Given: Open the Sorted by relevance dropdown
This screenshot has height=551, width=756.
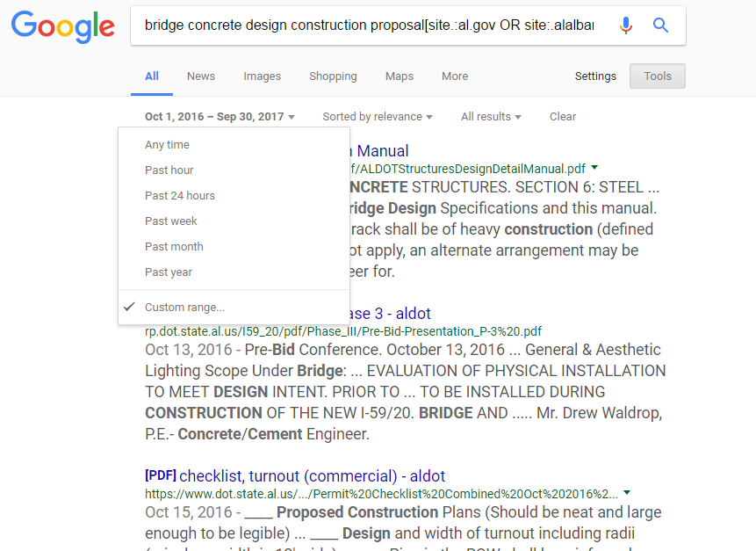Looking at the screenshot, I should pos(378,117).
